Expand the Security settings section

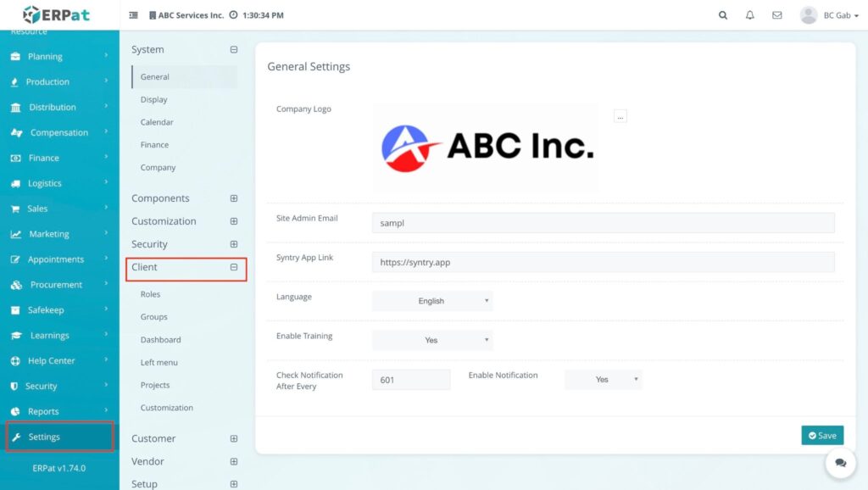pyautogui.click(x=234, y=244)
